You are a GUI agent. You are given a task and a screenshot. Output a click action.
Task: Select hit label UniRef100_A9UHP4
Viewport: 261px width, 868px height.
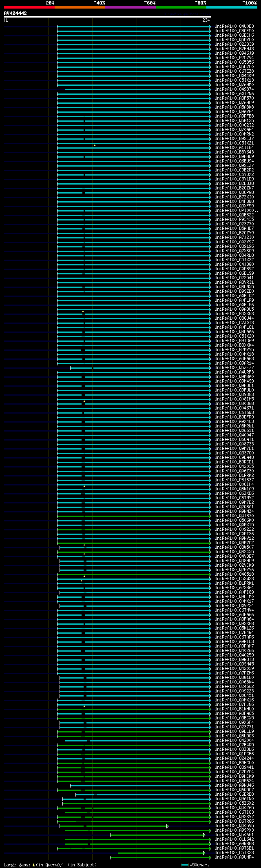pos(234,857)
